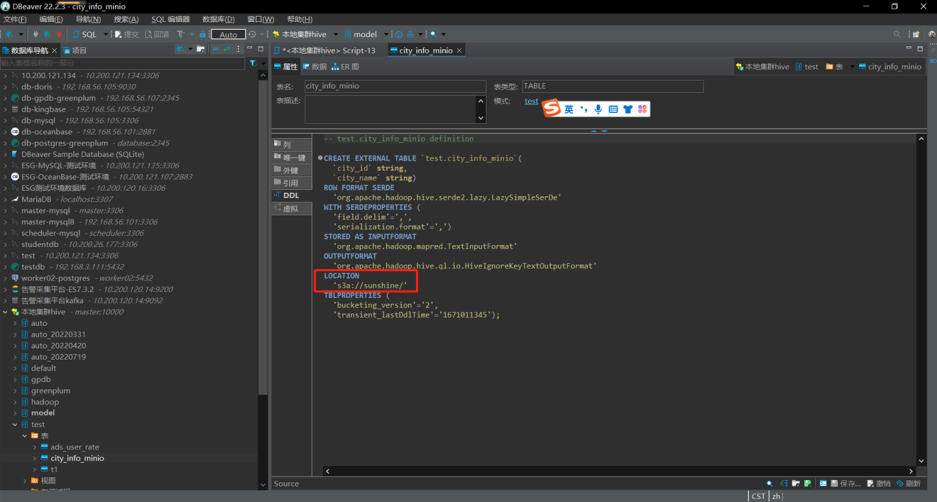The image size is (937, 502).
Task: Select the 虚拟 side tab
Action: 292,209
